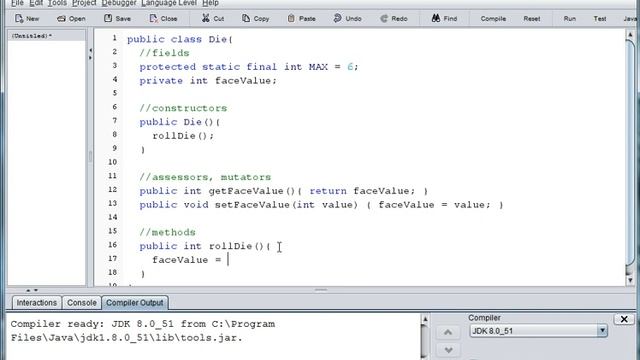Click the up arrow in compiler panel
This screenshot has height=360, width=640.
pyautogui.click(x=448, y=332)
